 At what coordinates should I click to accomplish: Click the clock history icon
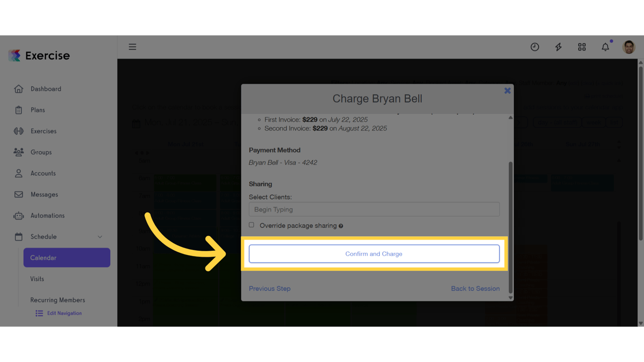(x=535, y=47)
